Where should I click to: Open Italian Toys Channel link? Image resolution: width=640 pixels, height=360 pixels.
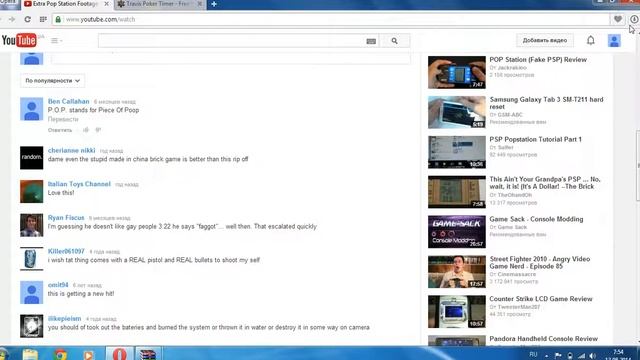pyautogui.click(x=79, y=184)
